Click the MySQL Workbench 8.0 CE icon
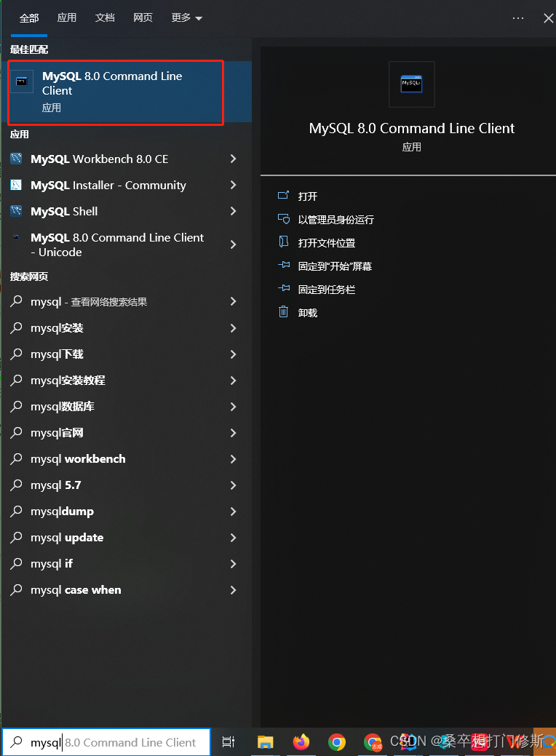The width and height of the screenshot is (556, 756). [17, 158]
